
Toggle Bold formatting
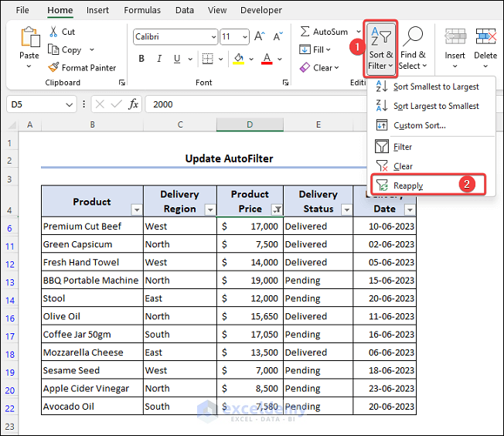tap(141, 59)
